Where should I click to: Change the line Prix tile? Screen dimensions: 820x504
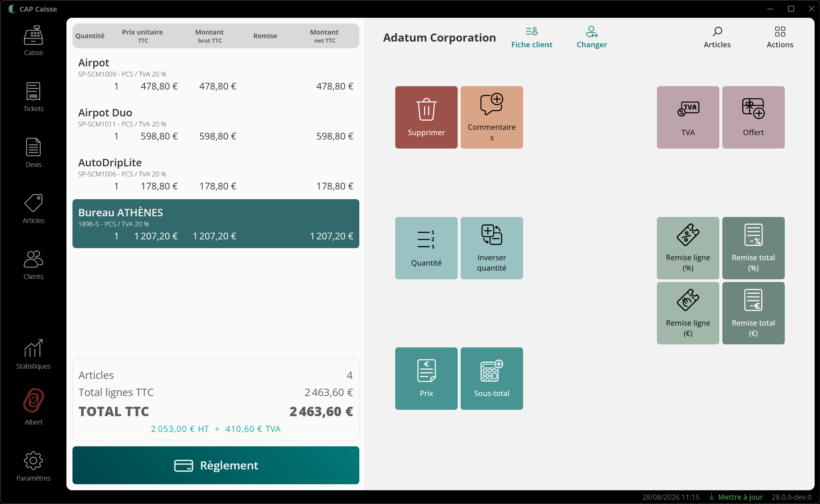point(426,378)
